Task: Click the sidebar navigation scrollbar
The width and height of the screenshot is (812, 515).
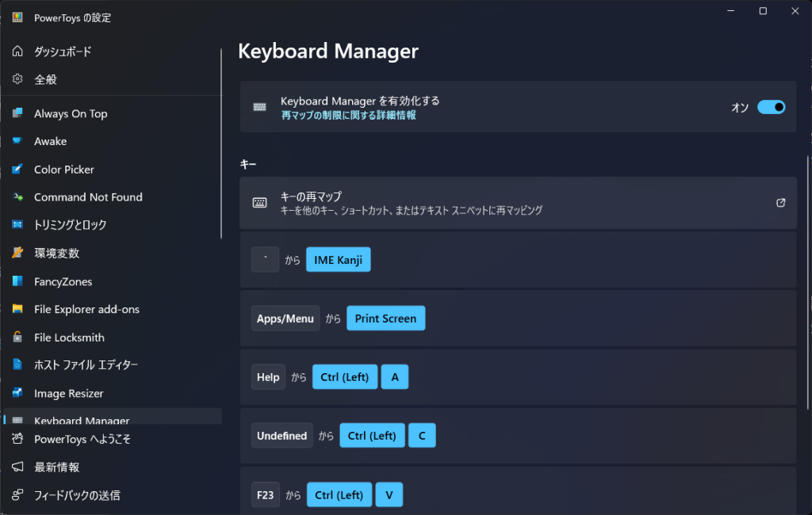Action: coord(221,144)
